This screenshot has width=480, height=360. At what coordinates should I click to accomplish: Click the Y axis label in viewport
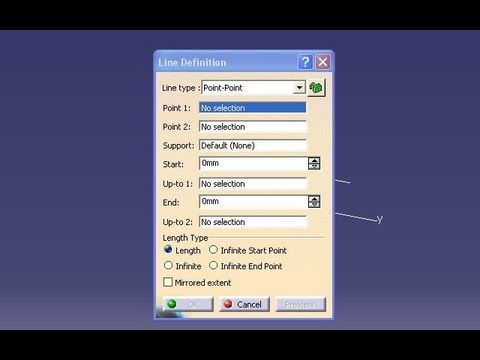(380, 220)
